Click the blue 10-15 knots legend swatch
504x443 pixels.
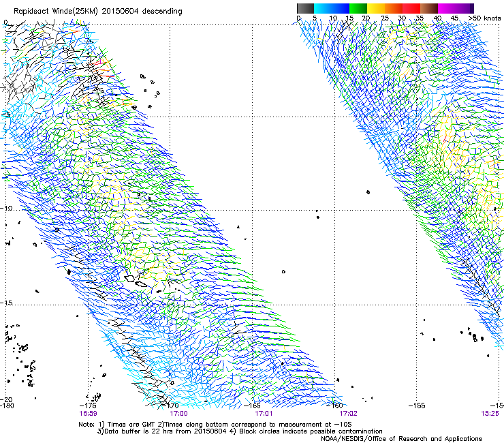click(341, 8)
